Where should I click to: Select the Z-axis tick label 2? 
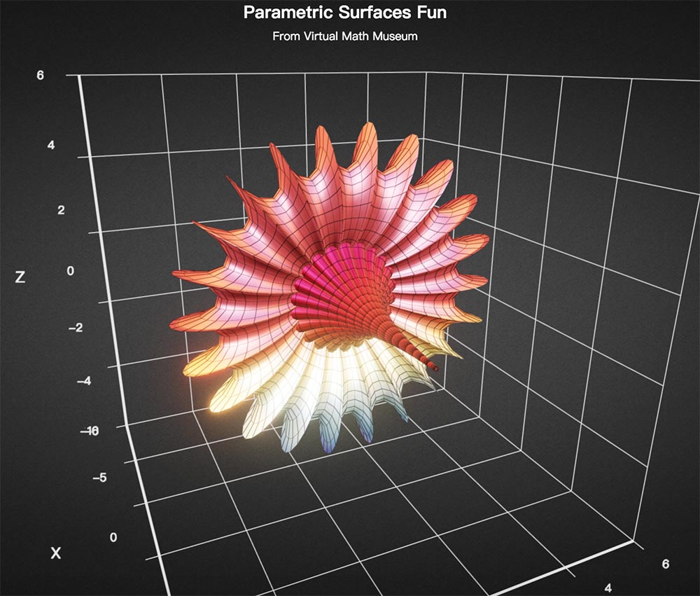click(x=61, y=210)
